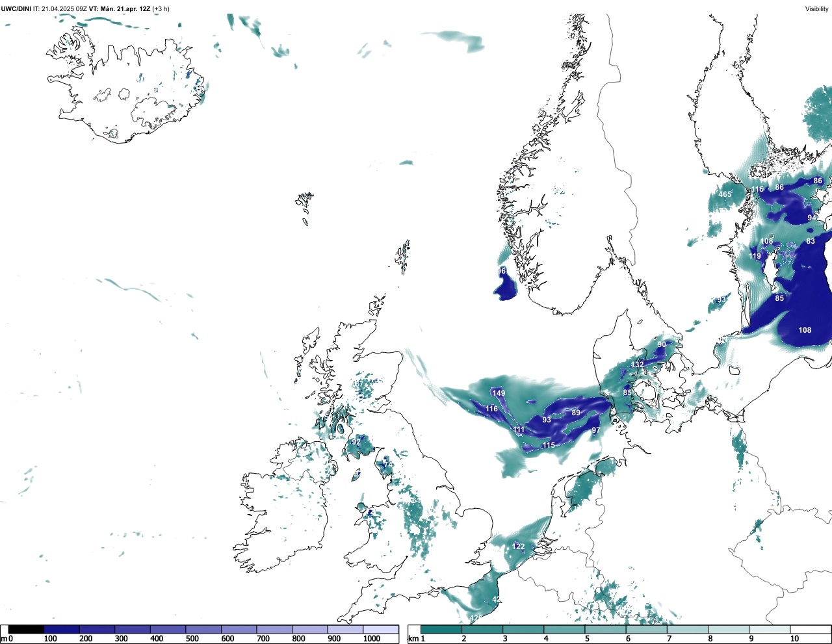Click the '1000' label on meters legend

pyautogui.click(x=372, y=639)
